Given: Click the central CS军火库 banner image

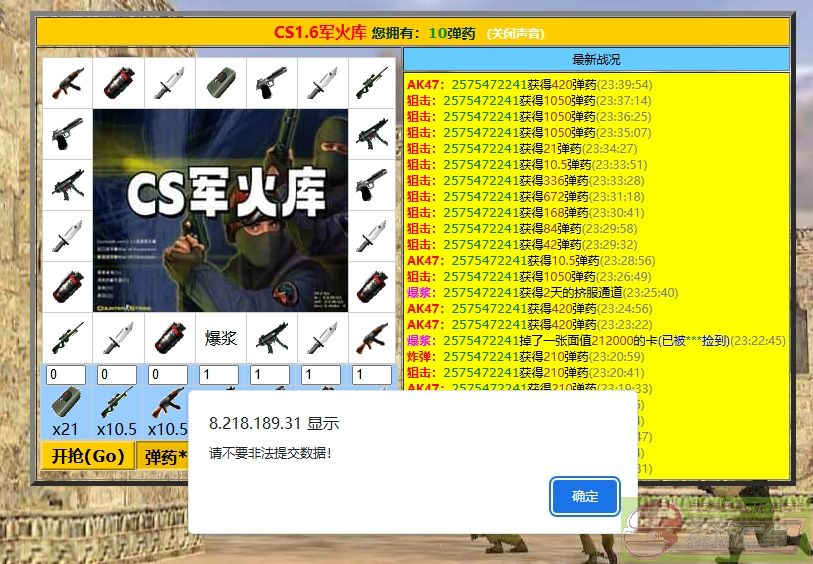Looking at the screenshot, I should coord(220,210).
